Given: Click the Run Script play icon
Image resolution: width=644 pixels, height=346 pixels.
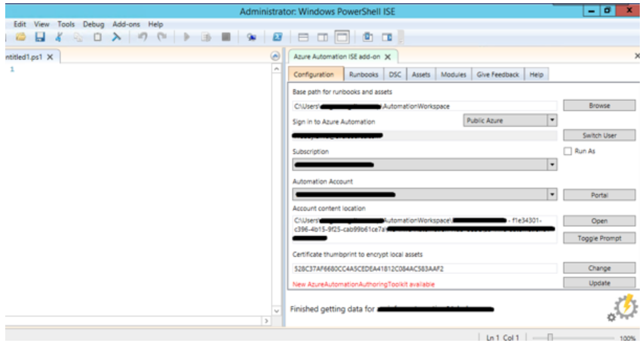Looking at the screenshot, I should [x=186, y=38].
